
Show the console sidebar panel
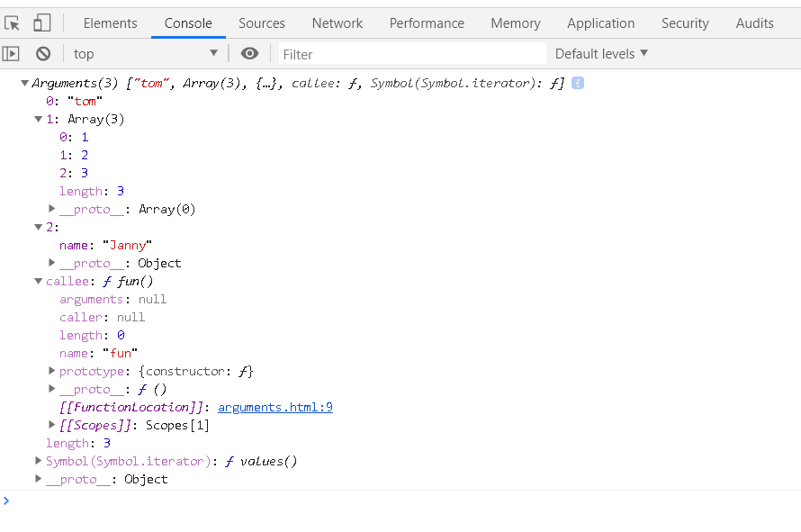click(x=11, y=54)
